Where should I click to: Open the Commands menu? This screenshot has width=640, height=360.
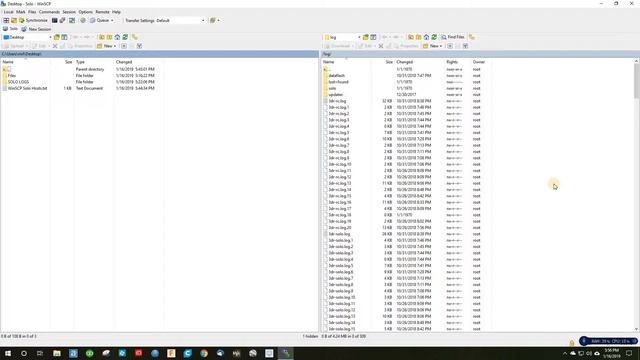[x=49, y=12]
